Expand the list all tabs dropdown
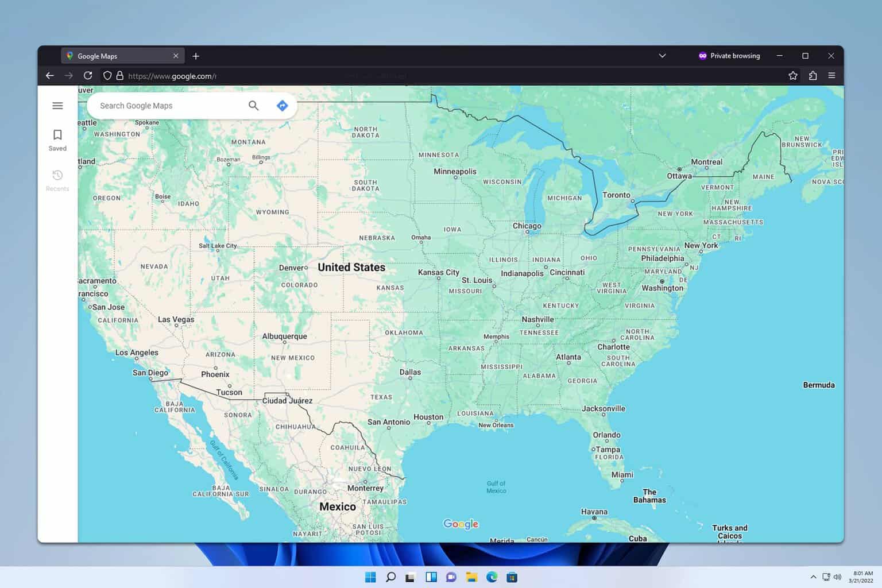The width and height of the screenshot is (882, 588). (662, 56)
